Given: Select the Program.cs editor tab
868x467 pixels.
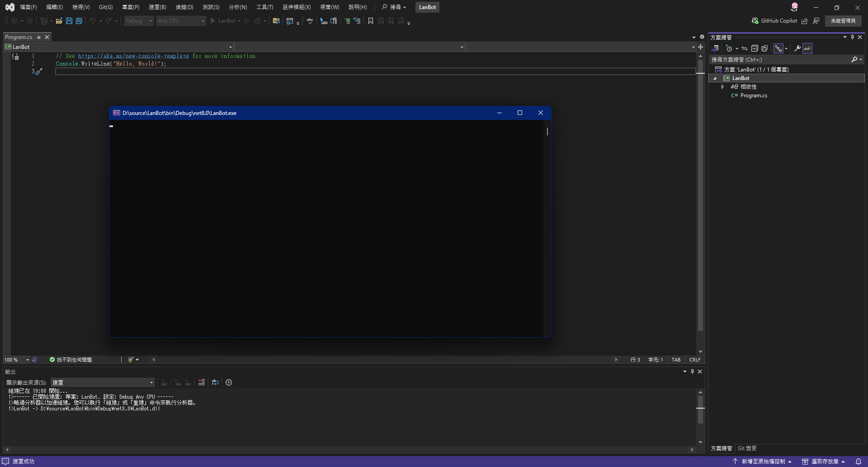Looking at the screenshot, I should pos(19,37).
